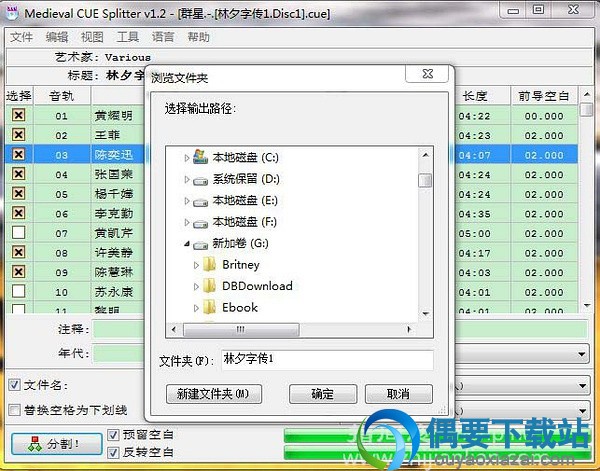Disable the 预留空白 checkbox

pyautogui.click(x=113, y=435)
